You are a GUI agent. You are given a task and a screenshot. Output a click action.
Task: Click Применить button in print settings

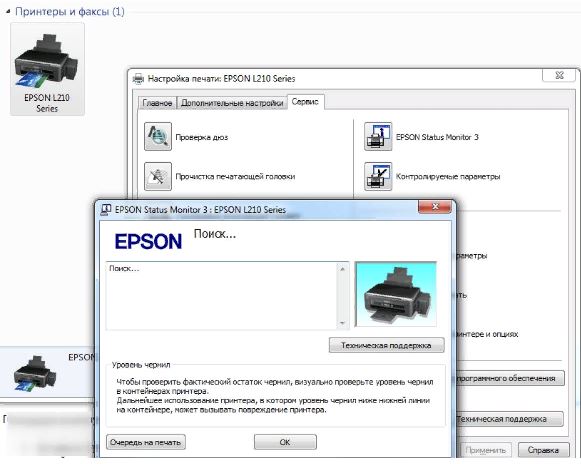(x=485, y=450)
